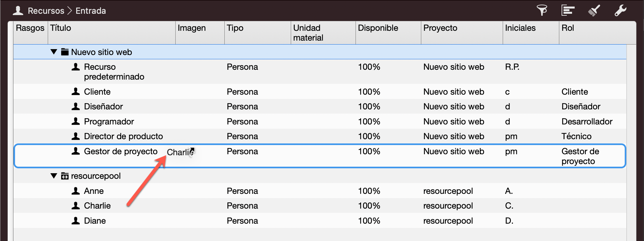The height and width of the screenshot is (241, 644).
Task: Click the person icon next to Anne
Action: click(x=75, y=190)
